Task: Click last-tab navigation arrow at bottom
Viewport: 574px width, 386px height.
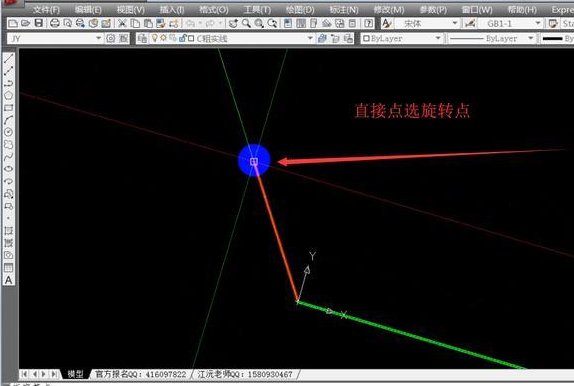Action: [54, 374]
